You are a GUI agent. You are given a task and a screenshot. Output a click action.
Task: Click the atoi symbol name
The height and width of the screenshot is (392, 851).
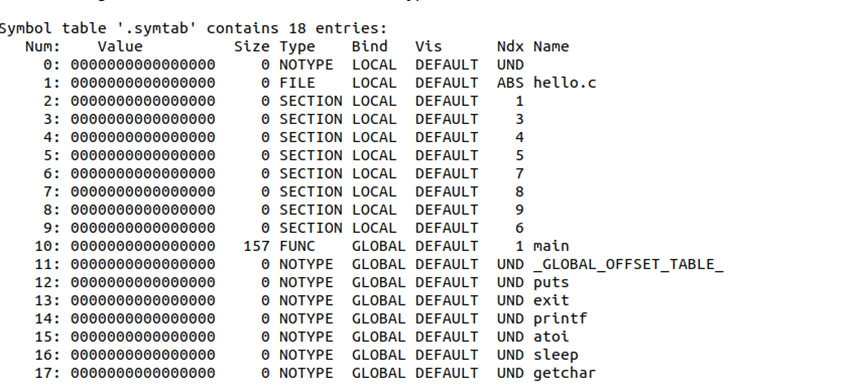(x=551, y=337)
